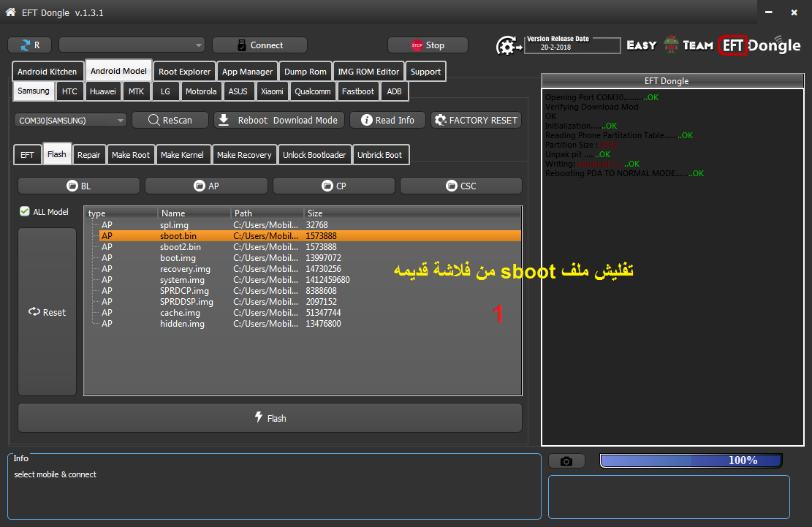Viewport: 812px width, 527px height.
Task: Select the Qualcomm tab
Action: click(x=312, y=91)
